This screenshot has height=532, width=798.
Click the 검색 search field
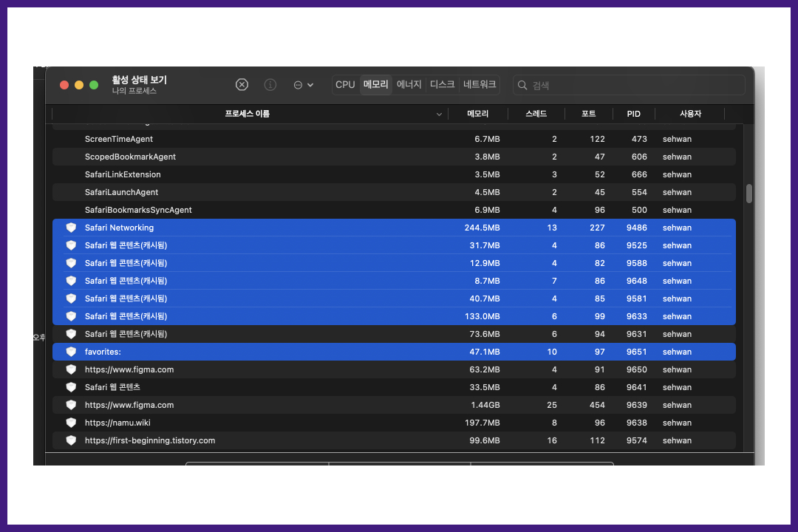[x=629, y=85]
